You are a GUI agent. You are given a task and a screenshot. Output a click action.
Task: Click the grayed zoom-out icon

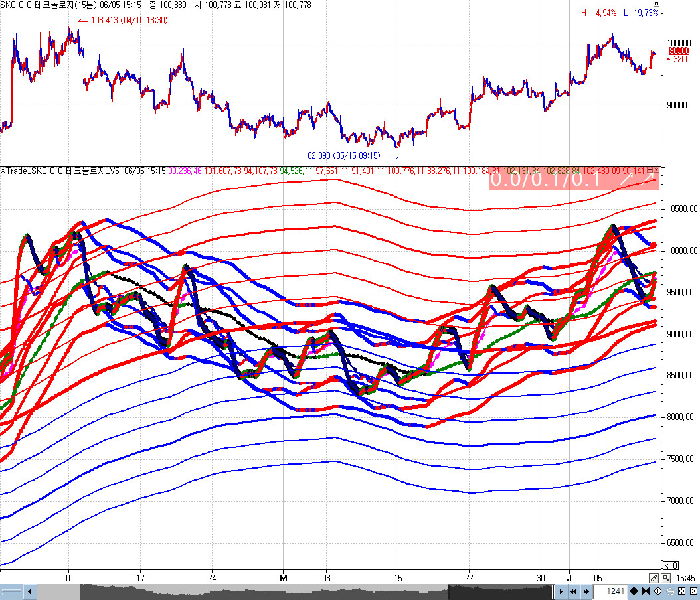coord(671,591)
